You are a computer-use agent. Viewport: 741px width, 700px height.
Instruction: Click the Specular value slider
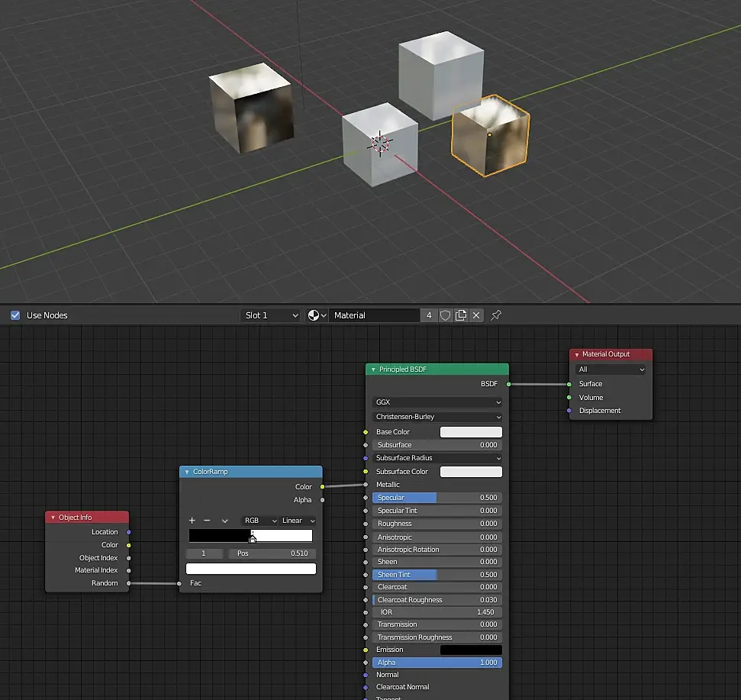point(437,498)
